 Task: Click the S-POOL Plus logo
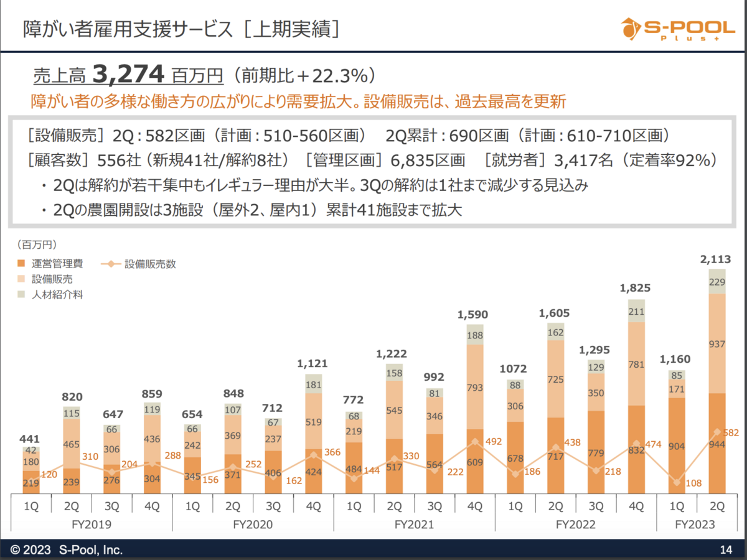(x=677, y=29)
